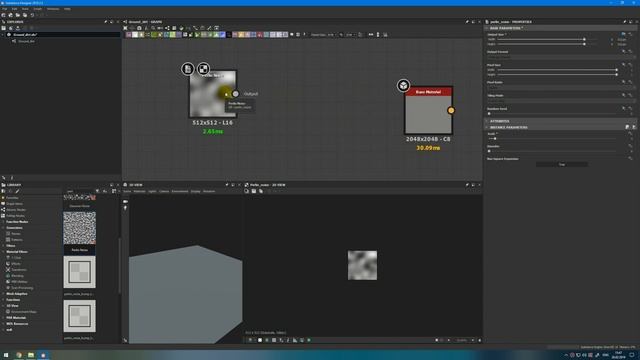Adjust the Pixel Size Width slider
Screen dimensions: 640x360
pos(558,70)
